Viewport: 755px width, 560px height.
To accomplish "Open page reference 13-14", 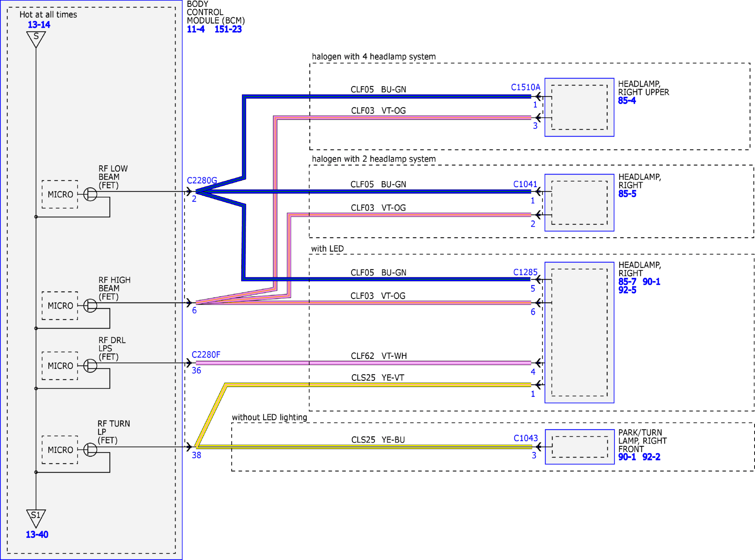I will (x=39, y=25).
